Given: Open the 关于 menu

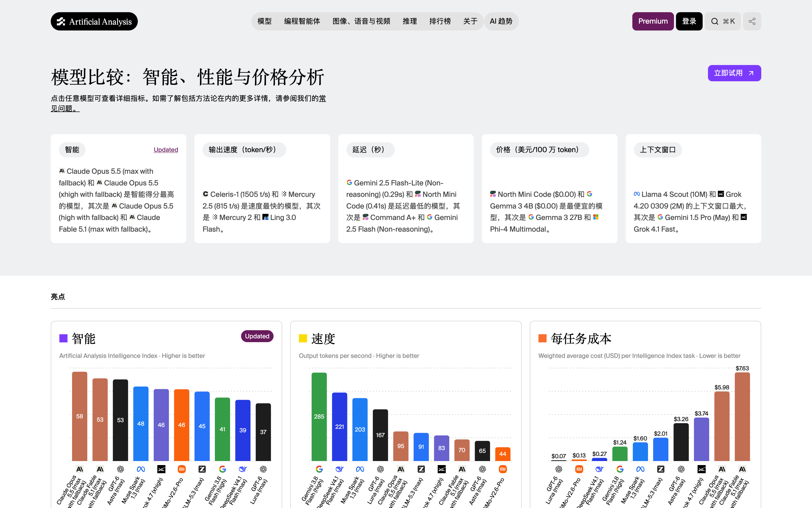Looking at the screenshot, I should (x=470, y=21).
